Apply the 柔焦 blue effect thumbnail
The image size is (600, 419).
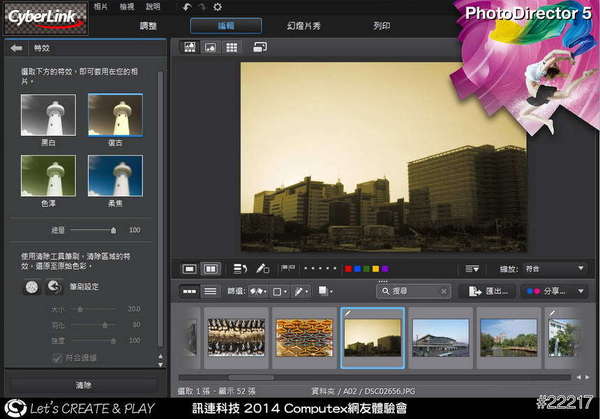click(x=115, y=175)
